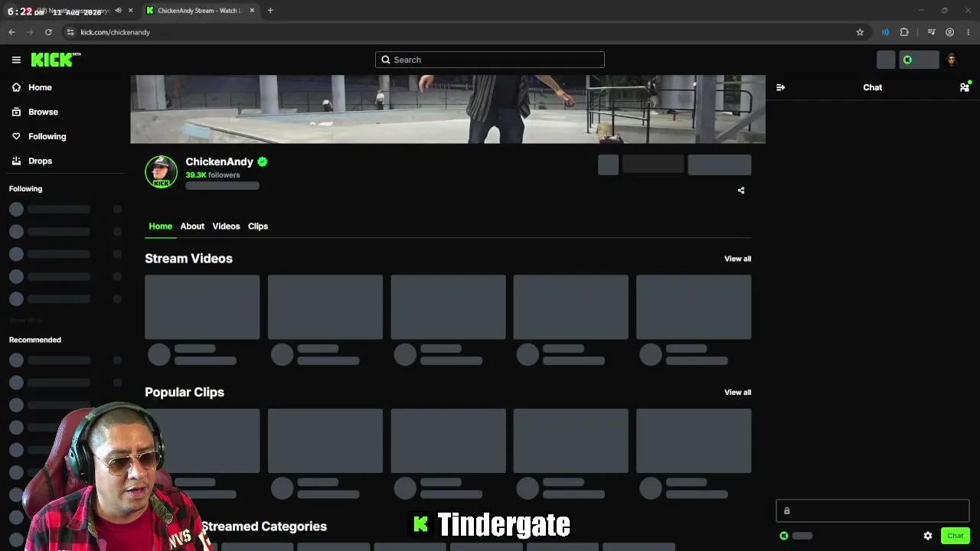
Task: Select the channel Home tab
Action: [160, 227]
